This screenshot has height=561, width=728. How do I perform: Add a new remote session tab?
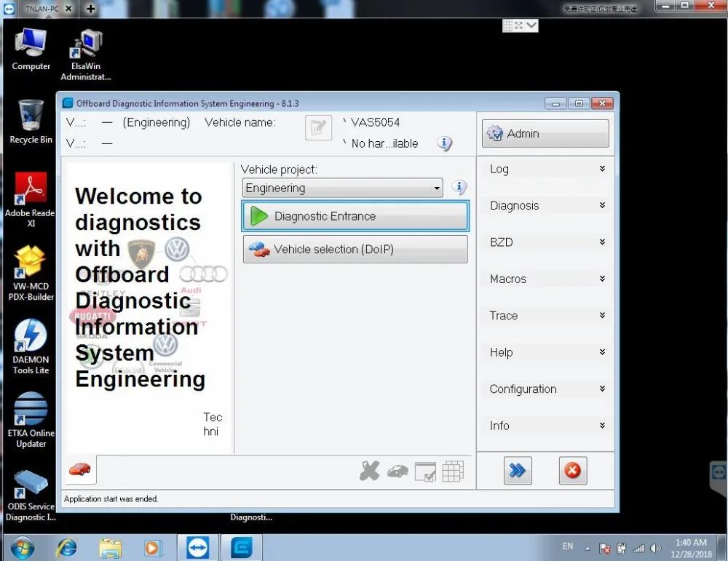tap(90, 8)
